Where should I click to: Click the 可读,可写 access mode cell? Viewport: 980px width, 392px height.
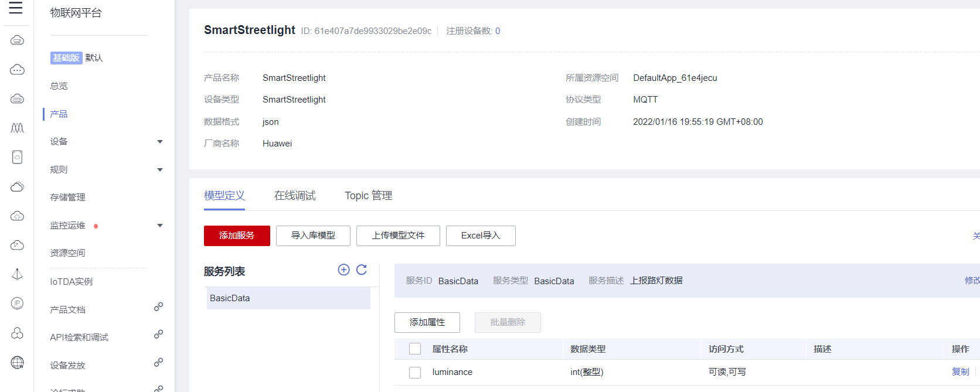tap(727, 372)
